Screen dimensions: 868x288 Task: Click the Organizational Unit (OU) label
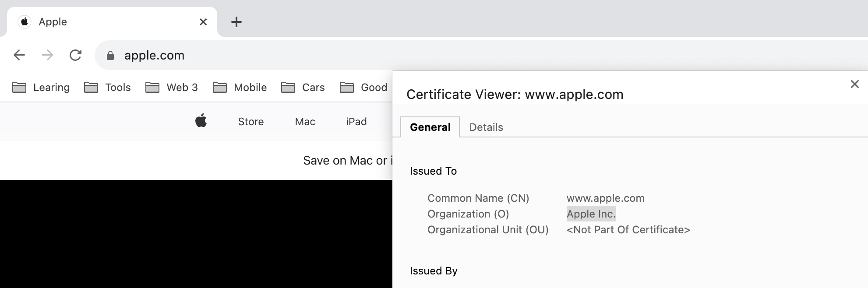(488, 230)
